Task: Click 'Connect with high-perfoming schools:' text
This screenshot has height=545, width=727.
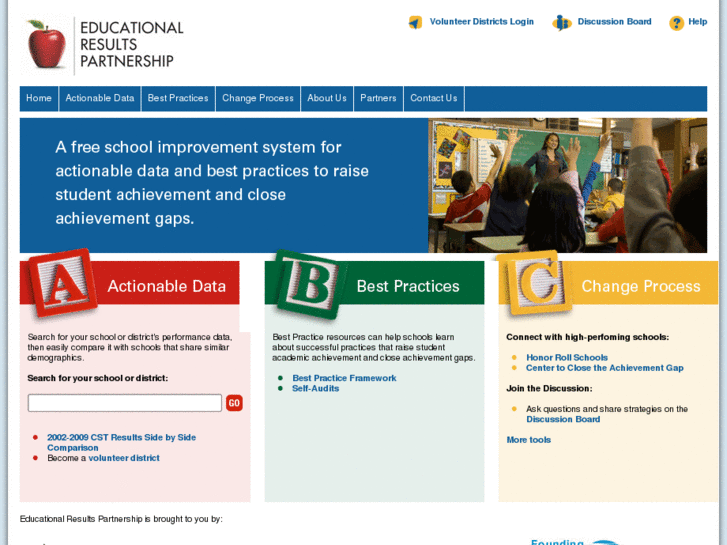Action: pyautogui.click(x=587, y=337)
